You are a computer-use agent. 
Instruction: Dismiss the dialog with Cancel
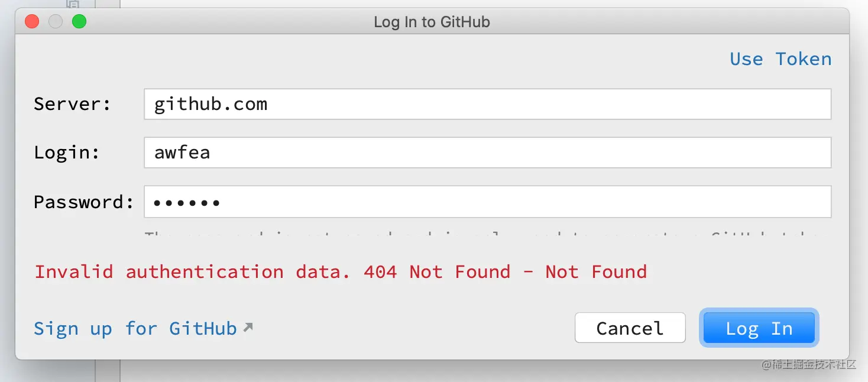[x=630, y=328]
